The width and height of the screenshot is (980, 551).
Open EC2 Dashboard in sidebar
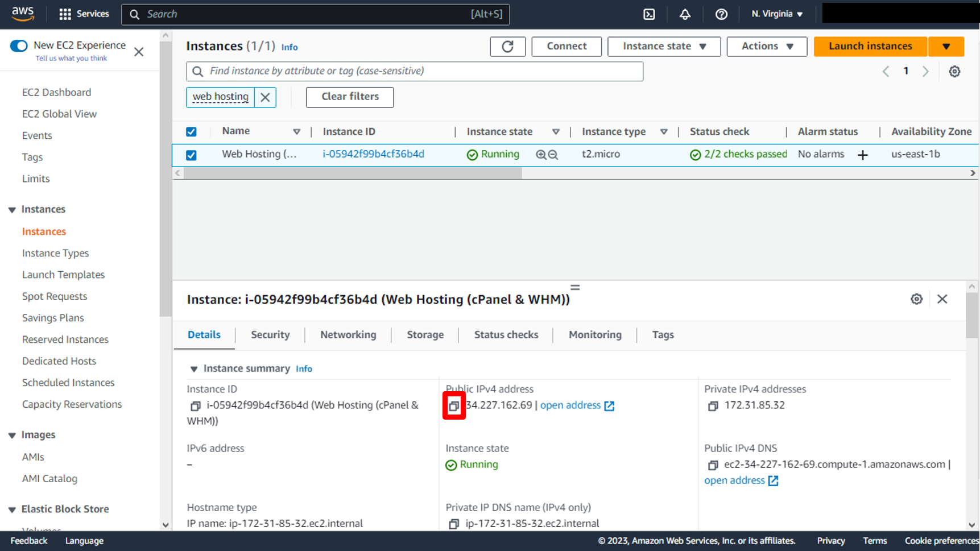(x=56, y=93)
